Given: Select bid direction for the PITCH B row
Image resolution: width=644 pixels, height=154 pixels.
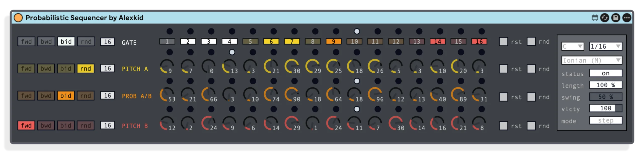Looking at the screenshot, I should coord(66,126).
